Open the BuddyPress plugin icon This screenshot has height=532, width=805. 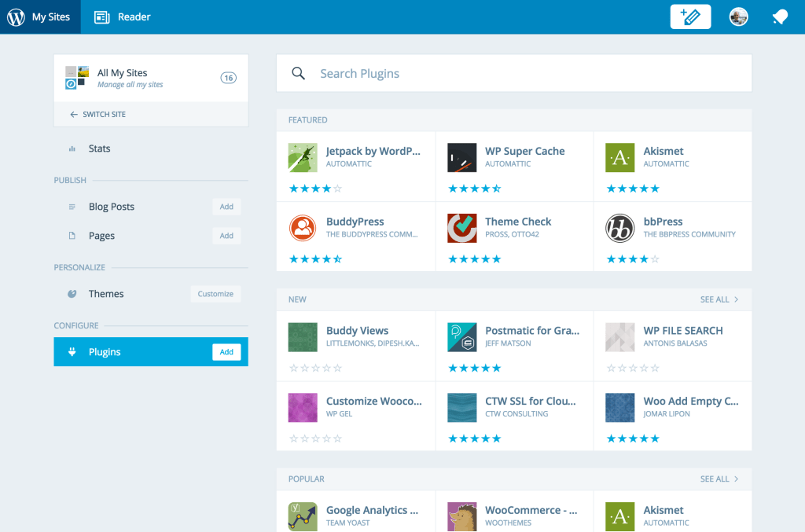[303, 229]
